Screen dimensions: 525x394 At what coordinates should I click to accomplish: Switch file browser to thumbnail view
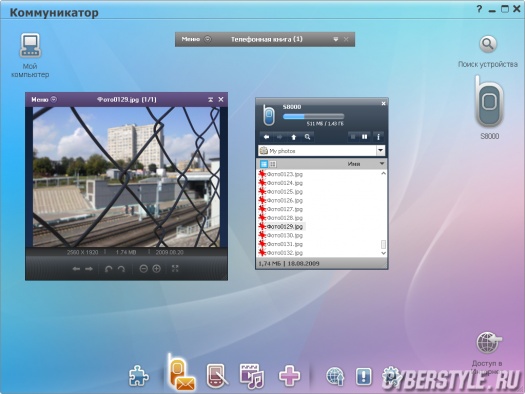pos(273,164)
